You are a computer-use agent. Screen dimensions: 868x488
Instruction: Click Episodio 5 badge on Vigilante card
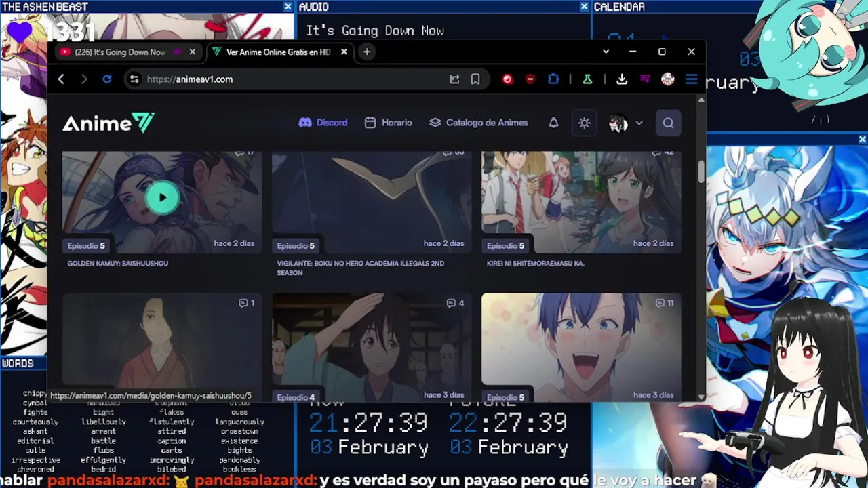coord(296,245)
